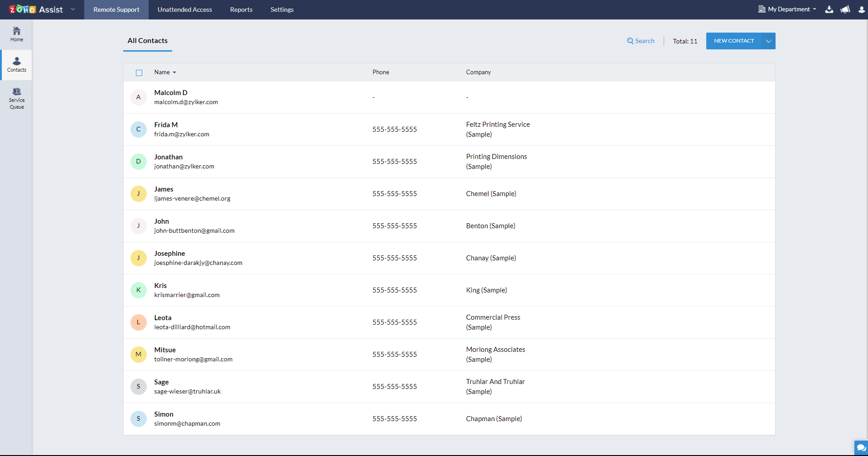Switch to the Unattended Access tab
868x456 pixels.
click(184, 9)
